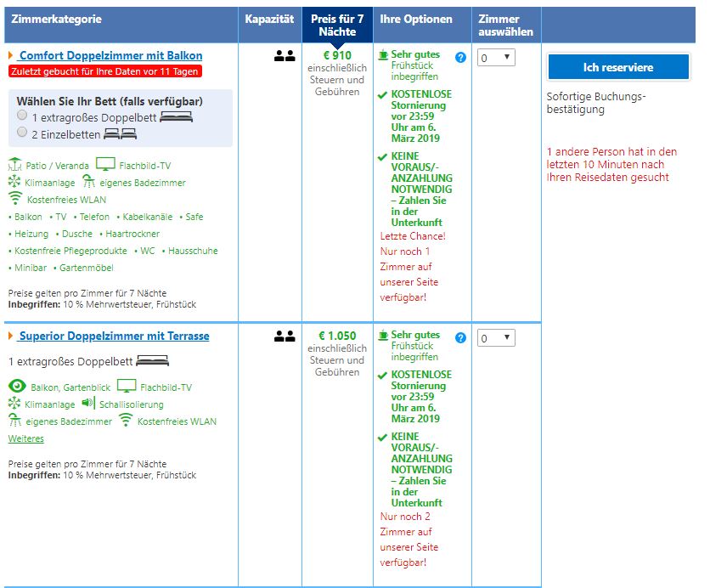710x588 pixels.
Task: Click the two-person capacity icon for Comfort room
Action: (x=284, y=56)
